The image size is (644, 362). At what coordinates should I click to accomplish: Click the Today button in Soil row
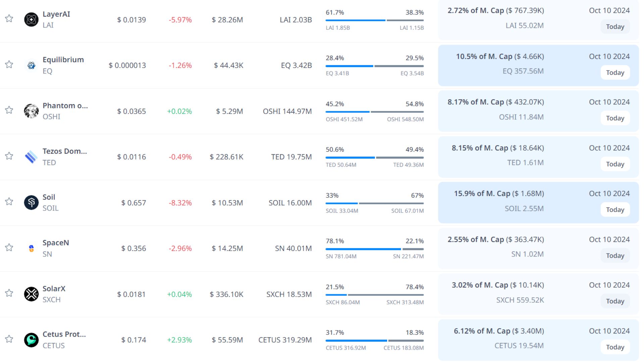tap(615, 210)
